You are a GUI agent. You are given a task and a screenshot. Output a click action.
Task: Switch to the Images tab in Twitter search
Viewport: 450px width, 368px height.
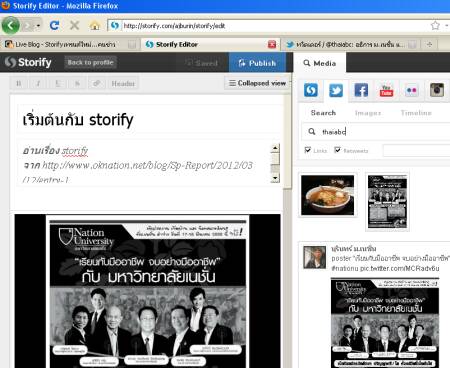click(368, 113)
